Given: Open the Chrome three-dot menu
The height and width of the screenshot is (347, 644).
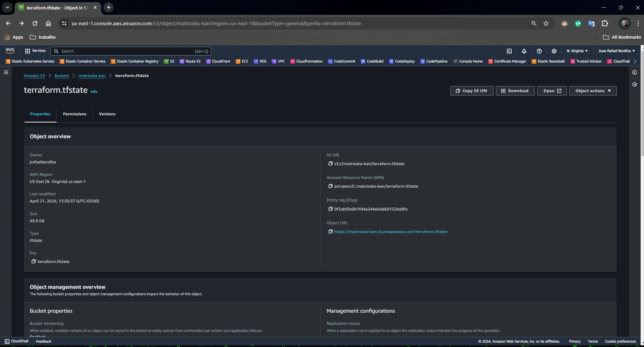Looking at the screenshot, I should point(638,24).
